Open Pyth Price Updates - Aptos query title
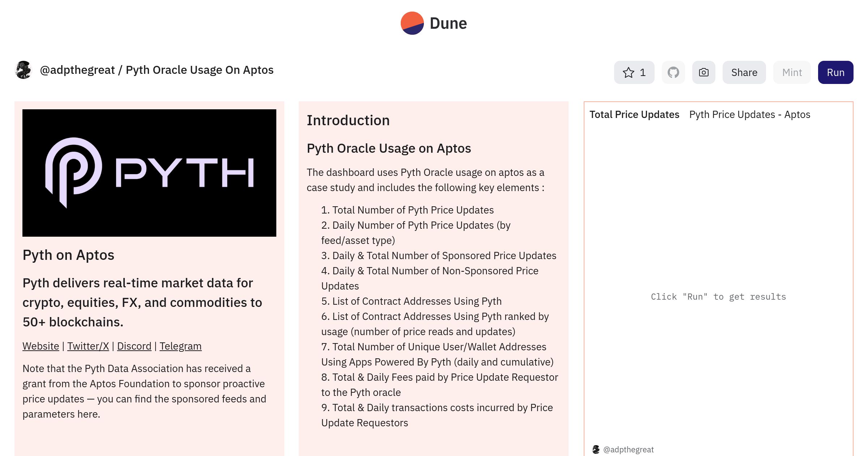The image size is (868, 456). coord(749,114)
